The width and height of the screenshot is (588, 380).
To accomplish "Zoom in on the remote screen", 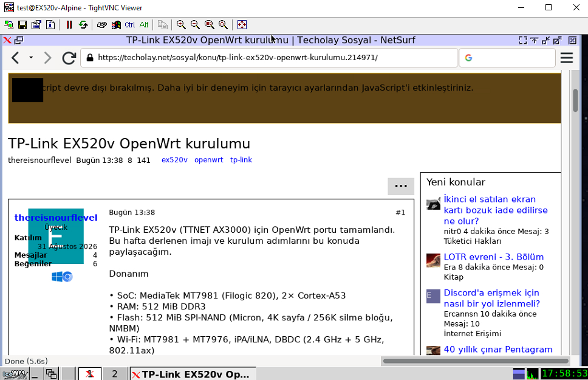I will (x=181, y=25).
